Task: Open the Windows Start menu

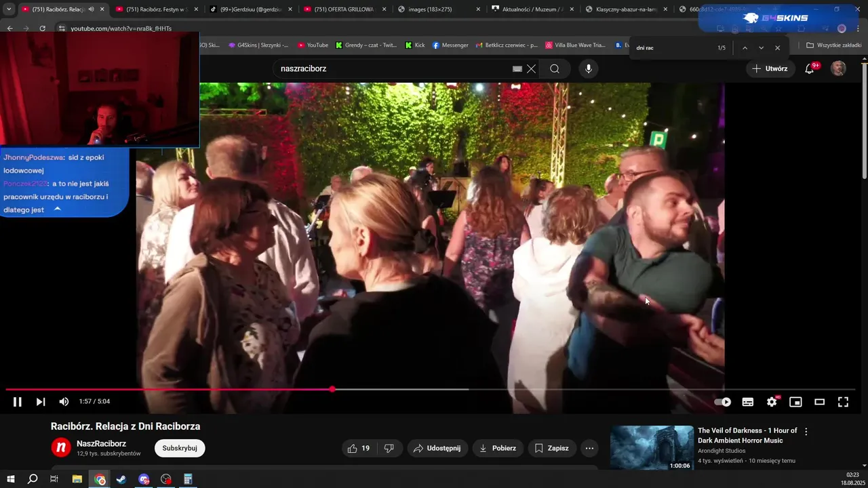Action: click(x=11, y=479)
